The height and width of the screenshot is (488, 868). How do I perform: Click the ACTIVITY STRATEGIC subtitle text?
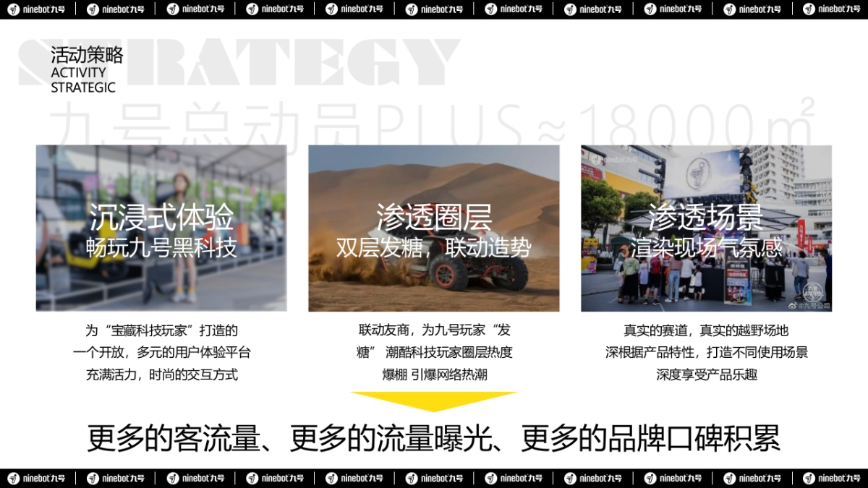[82, 80]
